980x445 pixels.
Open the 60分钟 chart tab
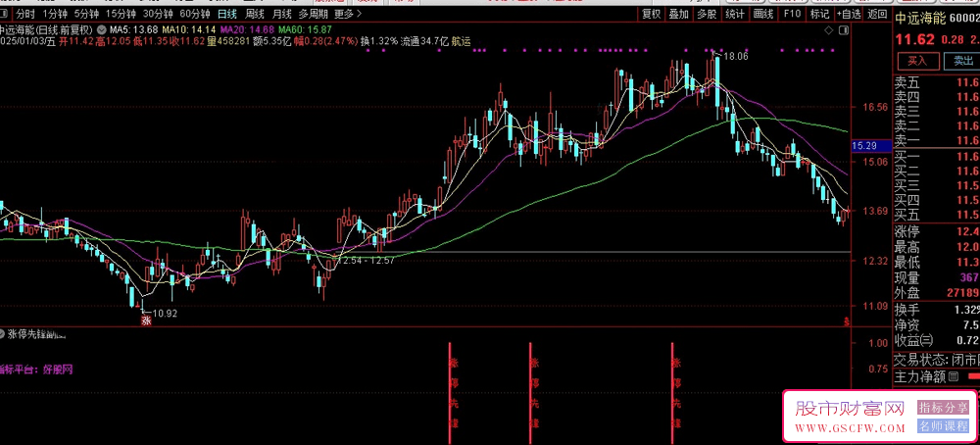pyautogui.click(x=195, y=14)
